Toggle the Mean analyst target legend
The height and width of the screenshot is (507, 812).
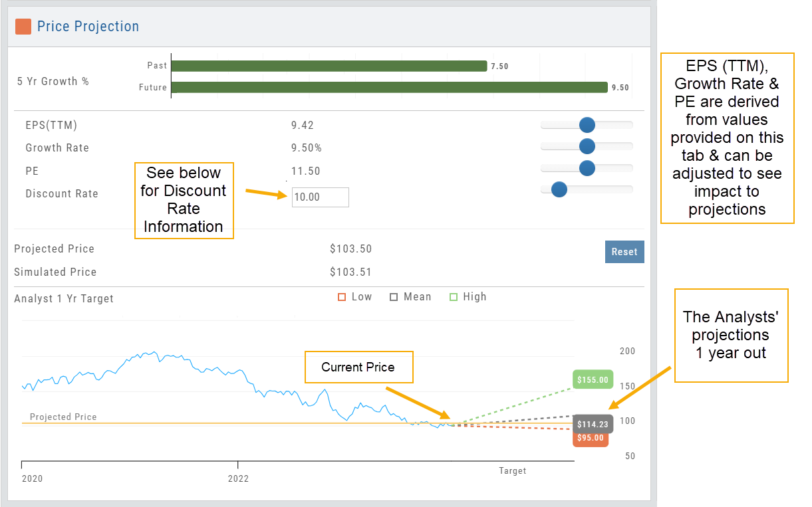pyautogui.click(x=410, y=297)
